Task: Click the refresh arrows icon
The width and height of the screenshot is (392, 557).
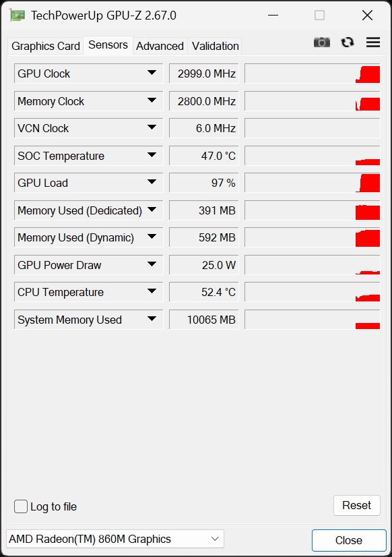Action: (348, 42)
